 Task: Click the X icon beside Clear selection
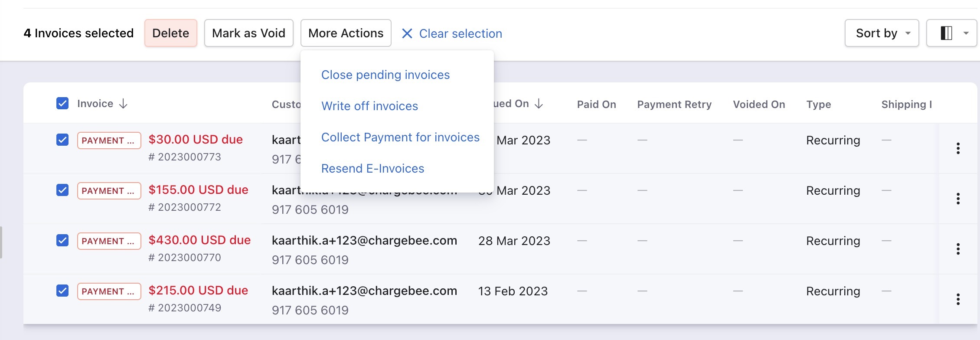tap(407, 33)
